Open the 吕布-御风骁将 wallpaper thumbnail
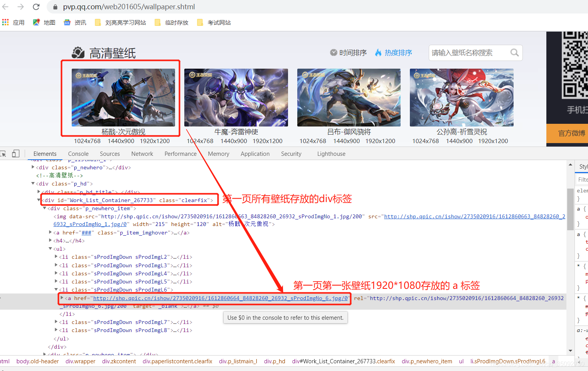 [349, 98]
